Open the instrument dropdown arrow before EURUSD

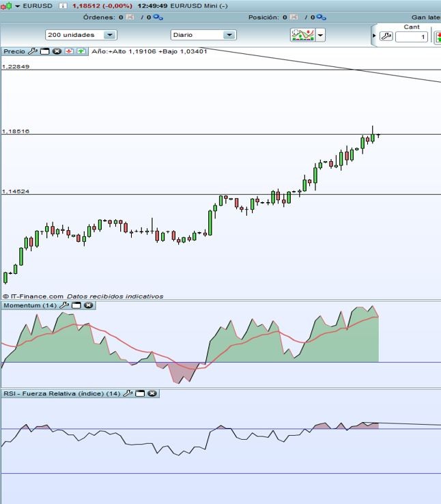click(x=18, y=6)
